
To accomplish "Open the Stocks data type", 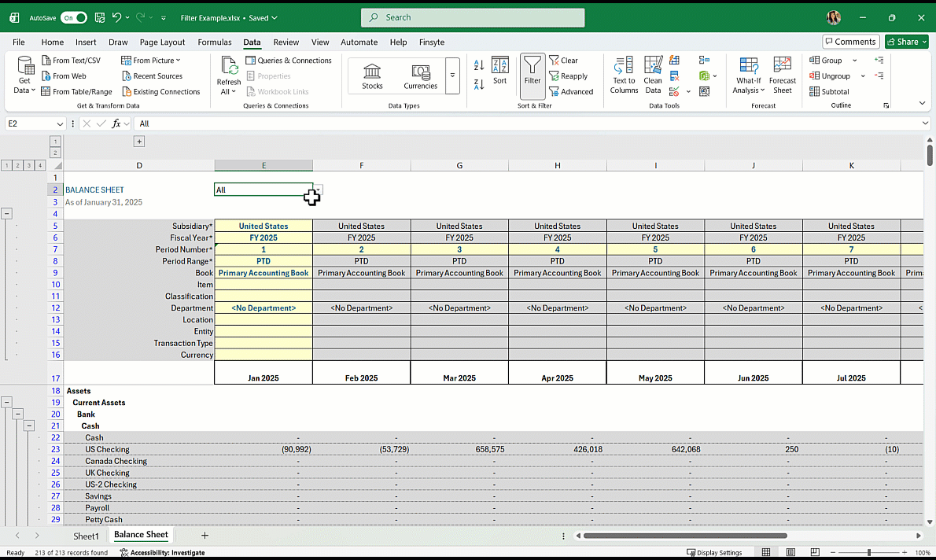I will [372, 76].
